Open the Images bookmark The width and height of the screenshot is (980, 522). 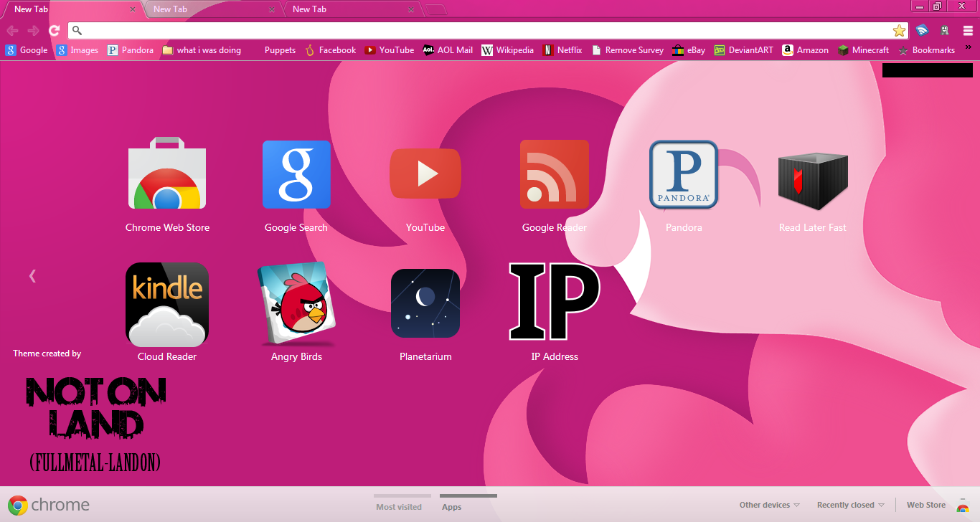tap(77, 50)
